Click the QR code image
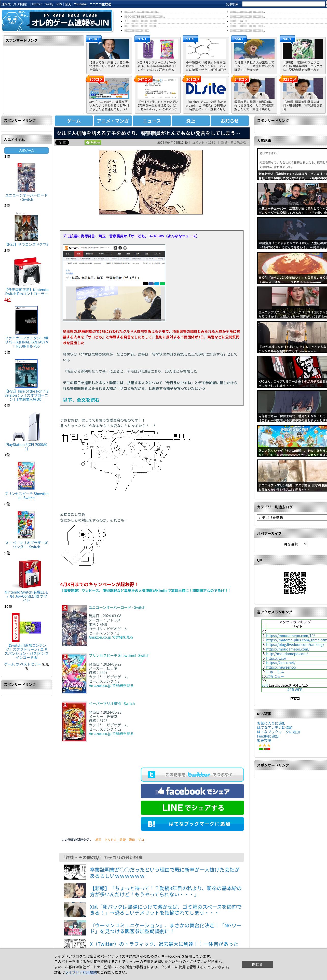This screenshot has height=980, width=327. (295, 582)
